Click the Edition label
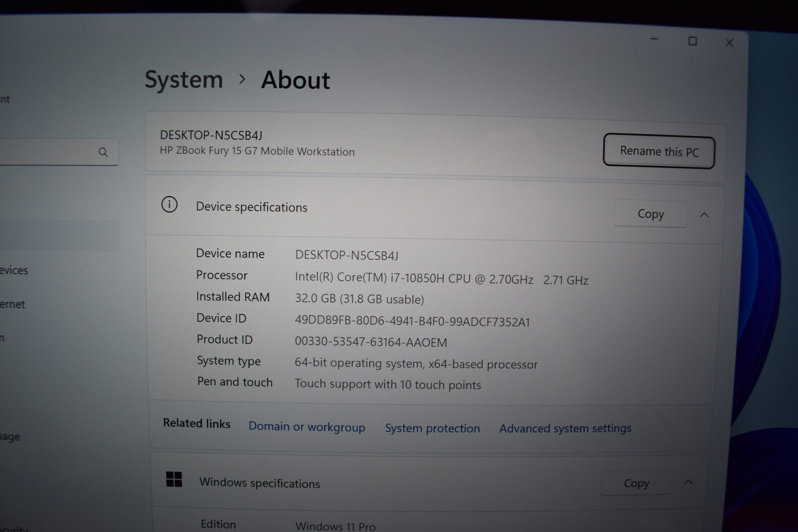The height and width of the screenshot is (532, 798). (218, 524)
